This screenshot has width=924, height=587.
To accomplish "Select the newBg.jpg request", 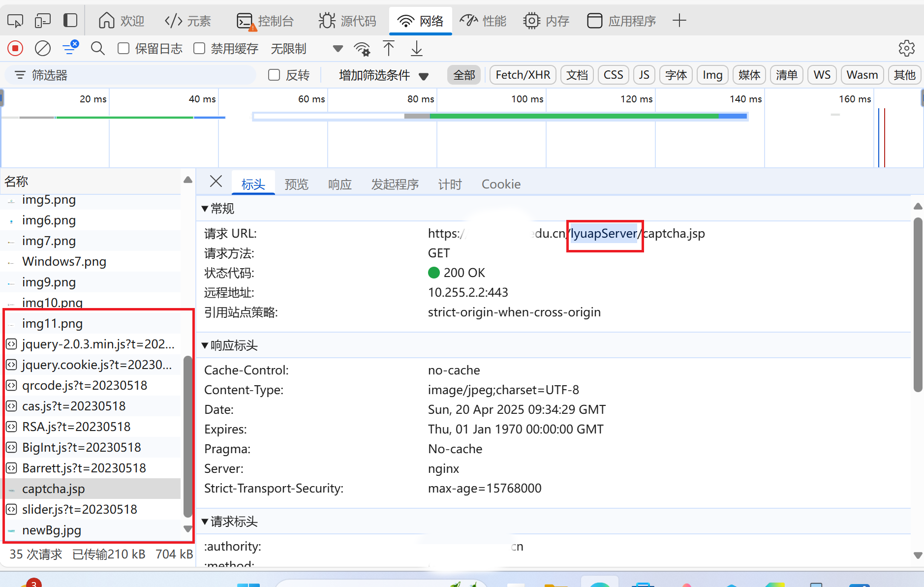I will pyautogui.click(x=52, y=530).
